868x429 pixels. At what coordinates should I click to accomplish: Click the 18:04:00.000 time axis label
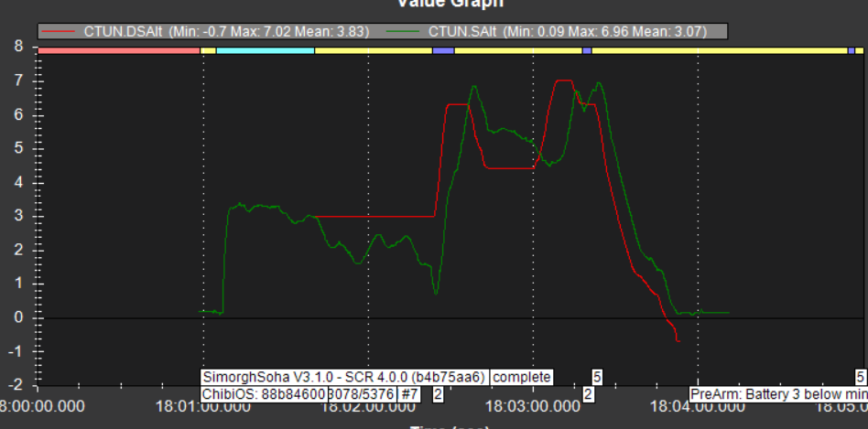[697, 407]
